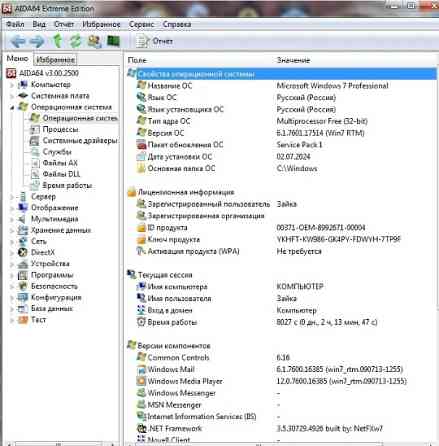This screenshot has height=446, width=439.
Task: Switch to the Избранное tab in sidebar
Action: pos(55,60)
